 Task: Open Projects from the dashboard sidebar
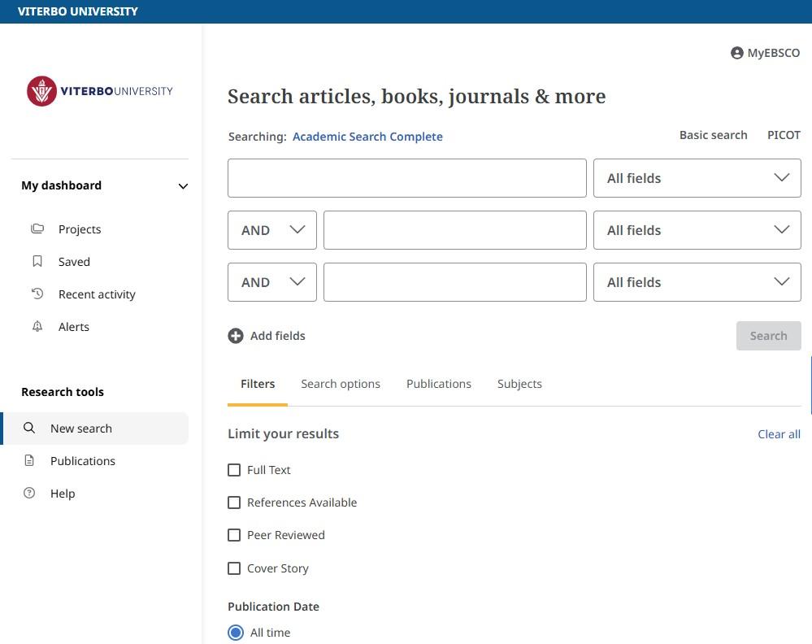click(x=80, y=228)
